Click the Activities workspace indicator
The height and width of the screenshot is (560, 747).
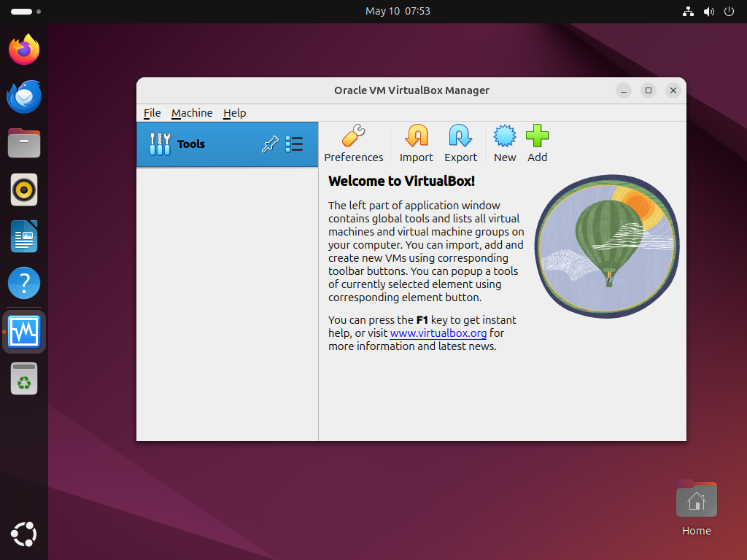pos(26,12)
